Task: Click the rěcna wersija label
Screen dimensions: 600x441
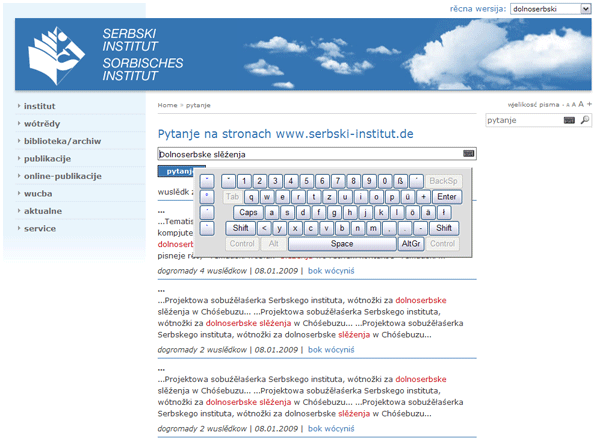Action: coord(478,8)
